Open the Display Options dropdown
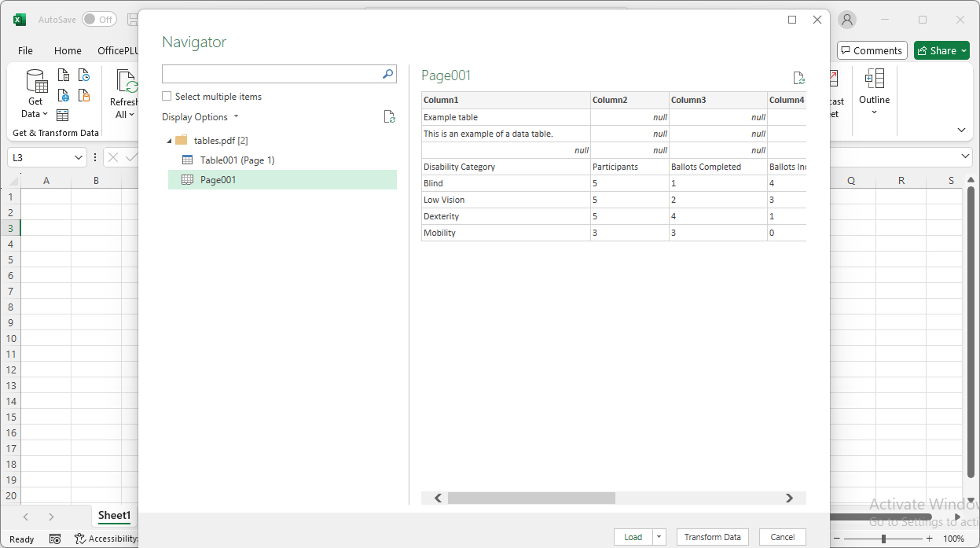This screenshot has width=980, height=548. tap(235, 116)
